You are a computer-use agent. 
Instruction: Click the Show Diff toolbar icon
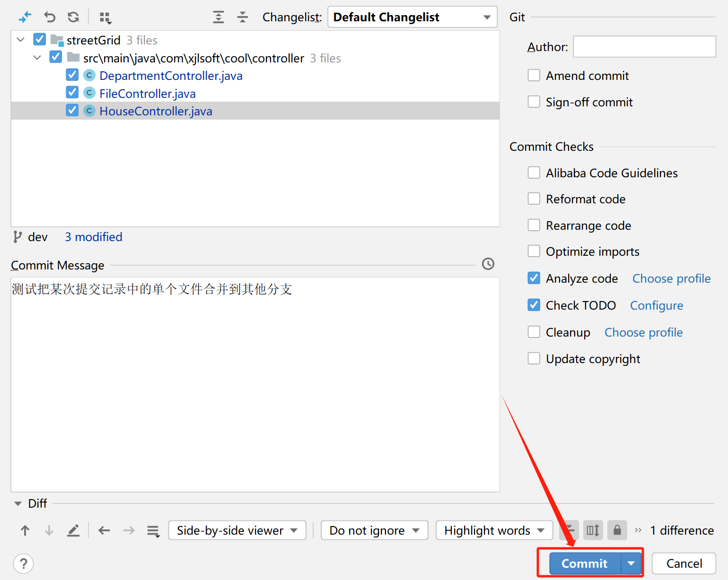[25, 17]
